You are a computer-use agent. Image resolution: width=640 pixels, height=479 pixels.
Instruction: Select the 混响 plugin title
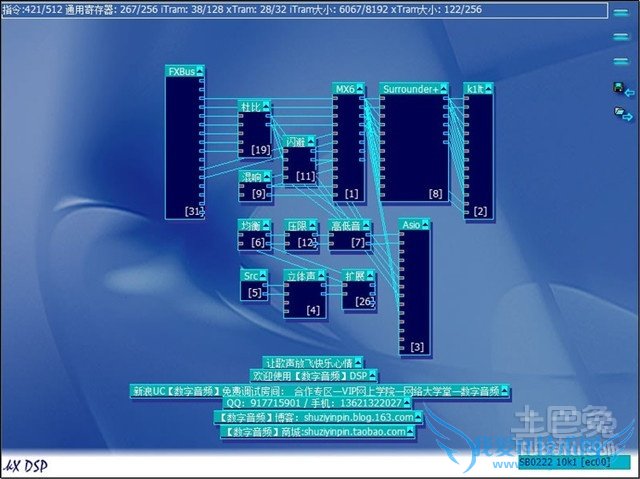click(x=252, y=177)
